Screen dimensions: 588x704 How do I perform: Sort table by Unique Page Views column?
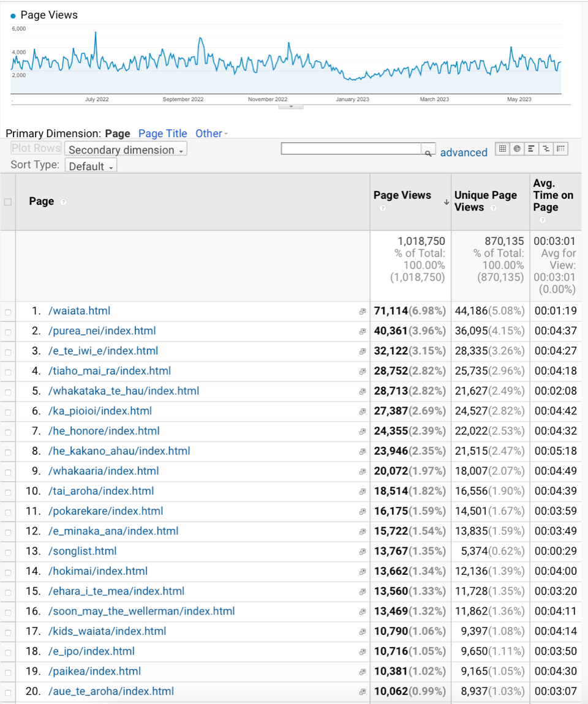pos(485,201)
